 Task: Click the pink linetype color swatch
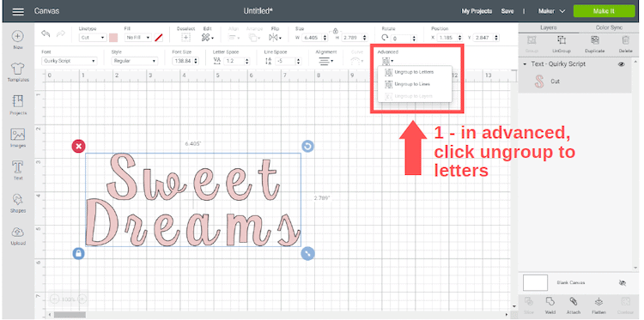coord(113,38)
